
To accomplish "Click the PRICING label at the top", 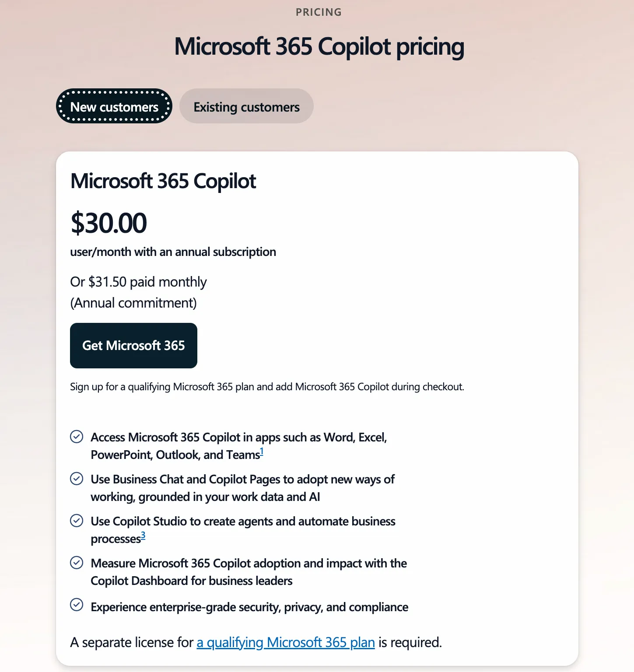I will 318,12.
